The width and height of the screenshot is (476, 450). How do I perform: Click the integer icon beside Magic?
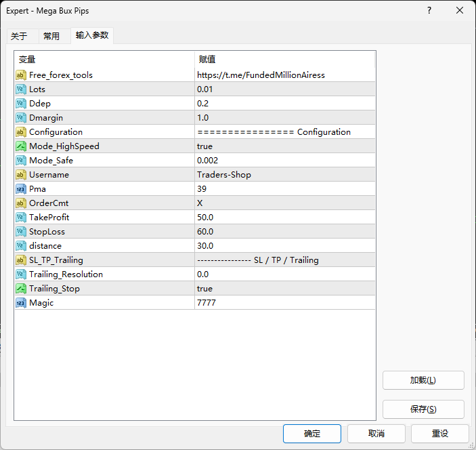pos(21,303)
